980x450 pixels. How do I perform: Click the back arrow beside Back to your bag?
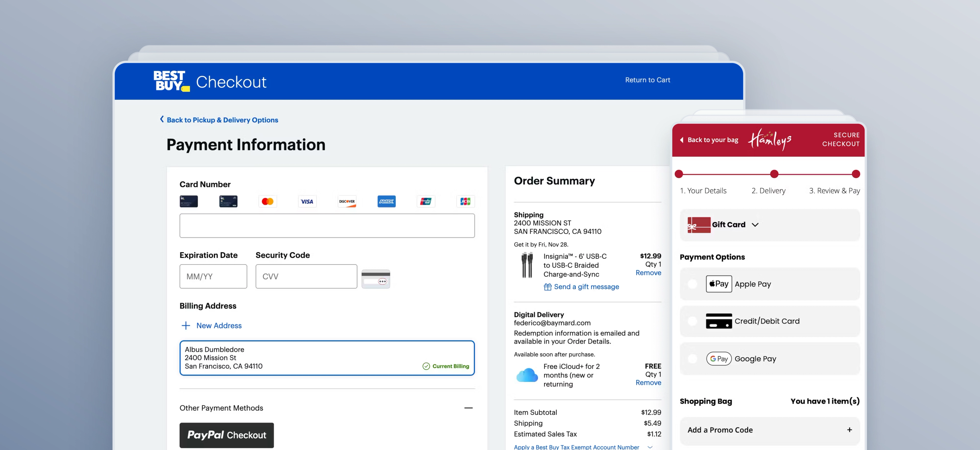pos(682,140)
